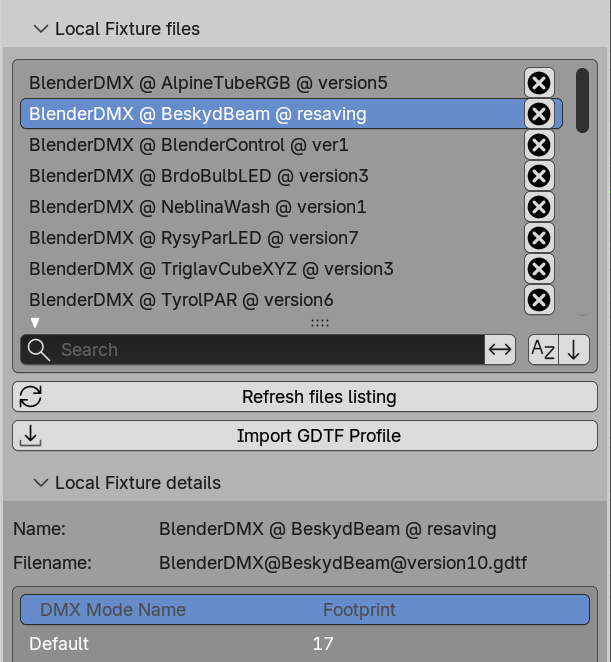611x662 pixels.
Task: Delete the NeblinaWash version1 fixture file
Action: 539,207
